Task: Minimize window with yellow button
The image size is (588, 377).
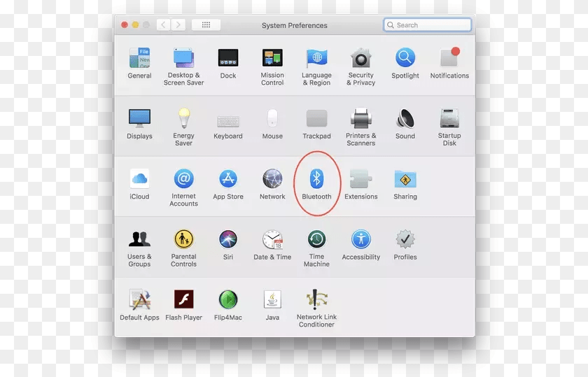Action: click(135, 25)
